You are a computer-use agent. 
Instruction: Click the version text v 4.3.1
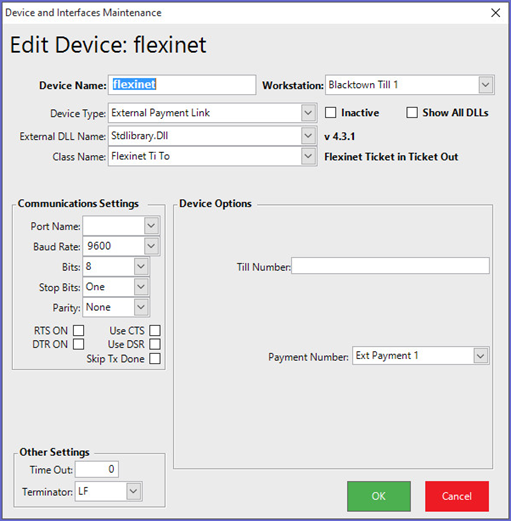(x=339, y=136)
